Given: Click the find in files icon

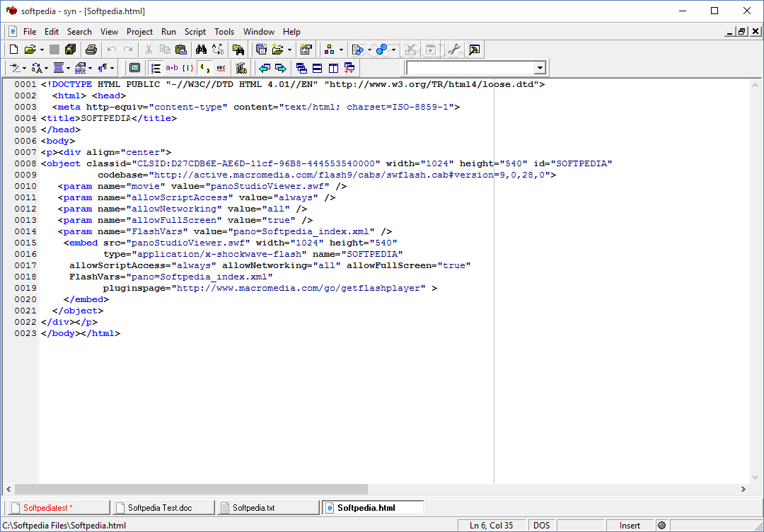Looking at the screenshot, I should [x=238, y=50].
